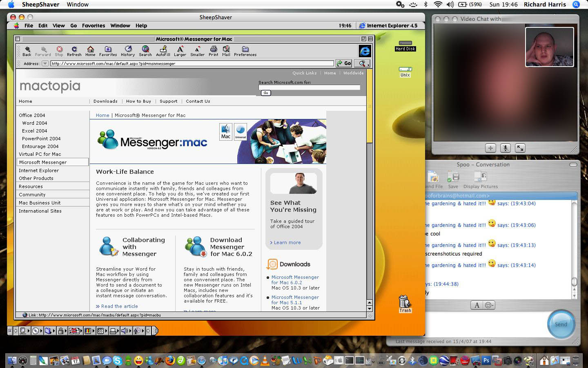The height and width of the screenshot is (368, 588).
Task: Open Spotlight search in the menu bar
Action: pyautogui.click(x=576, y=4)
